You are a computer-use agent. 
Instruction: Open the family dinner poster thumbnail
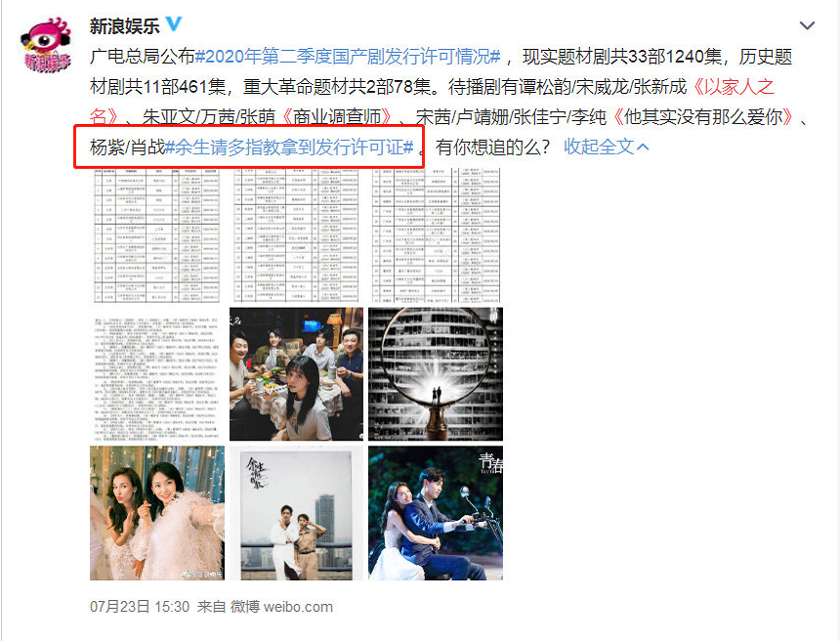[296, 374]
